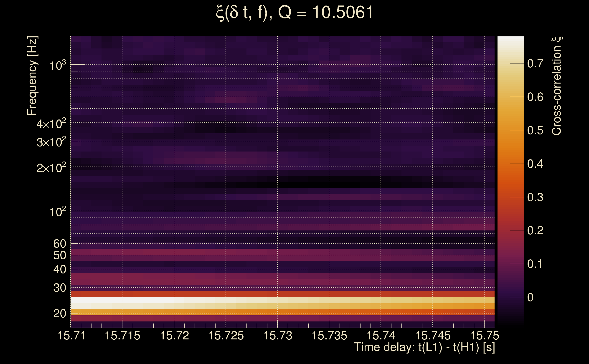The width and height of the screenshot is (589, 364).
Task: Click the 0.7 tick label on the colorbar
Action: pyautogui.click(x=535, y=63)
